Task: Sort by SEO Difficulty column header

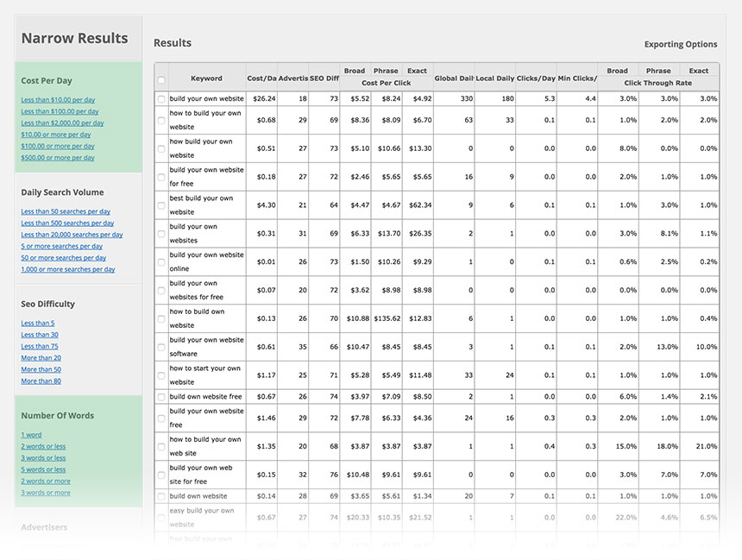Action: (x=325, y=79)
